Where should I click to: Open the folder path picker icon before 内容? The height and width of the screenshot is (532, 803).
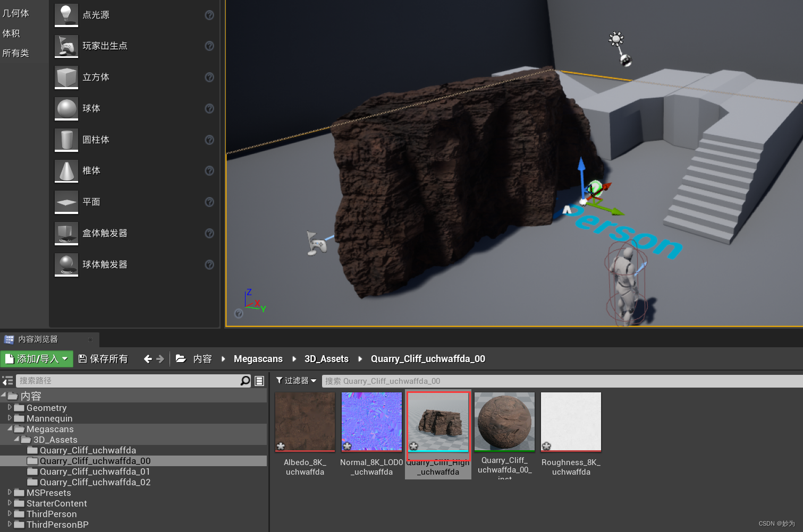pyautogui.click(x=181, y=359)
